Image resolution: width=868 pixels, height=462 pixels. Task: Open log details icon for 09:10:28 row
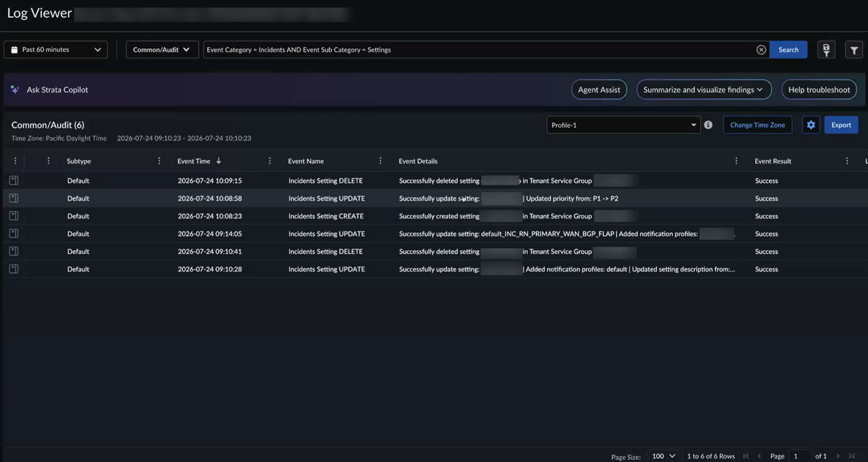point(14,269)
